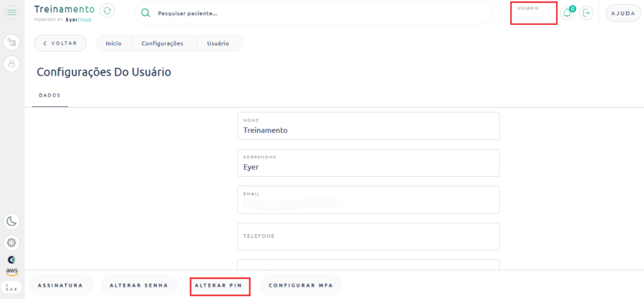This screenshot has height=299, width=644.
Task: Click the EyerCloud logo icon in the sidebar
Action: click(11, 259)
